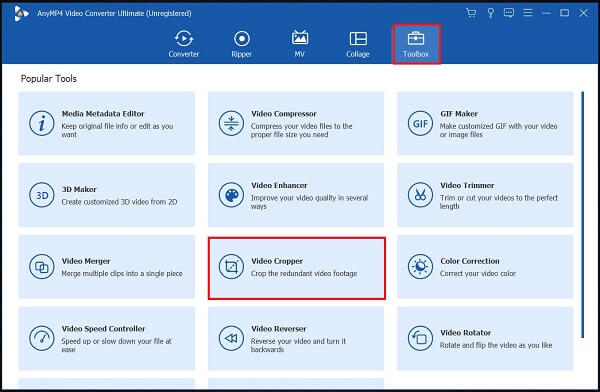Launch GIF Maker tool title

[x=459, y=114]
